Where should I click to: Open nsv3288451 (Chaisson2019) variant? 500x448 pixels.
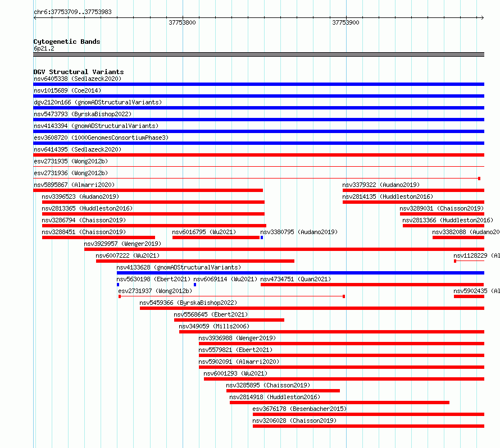[84, 232]
